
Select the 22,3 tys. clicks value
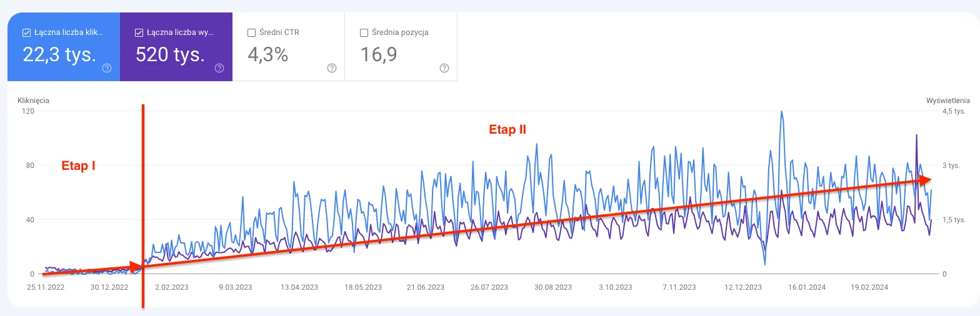59,55
